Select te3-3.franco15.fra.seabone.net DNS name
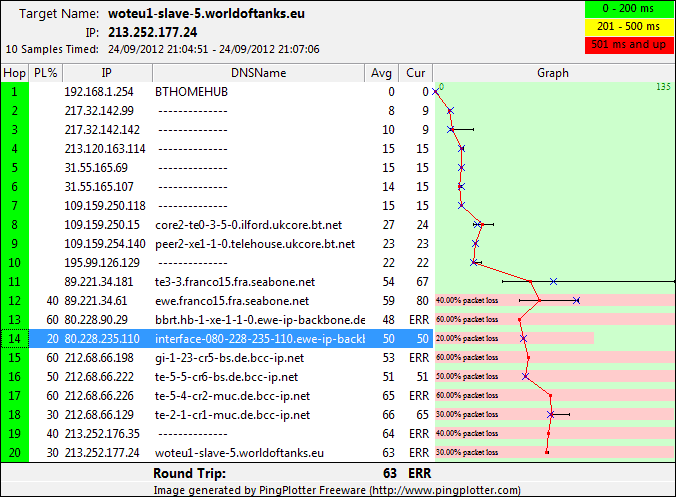The image size is (676, 497). point(235,282)
